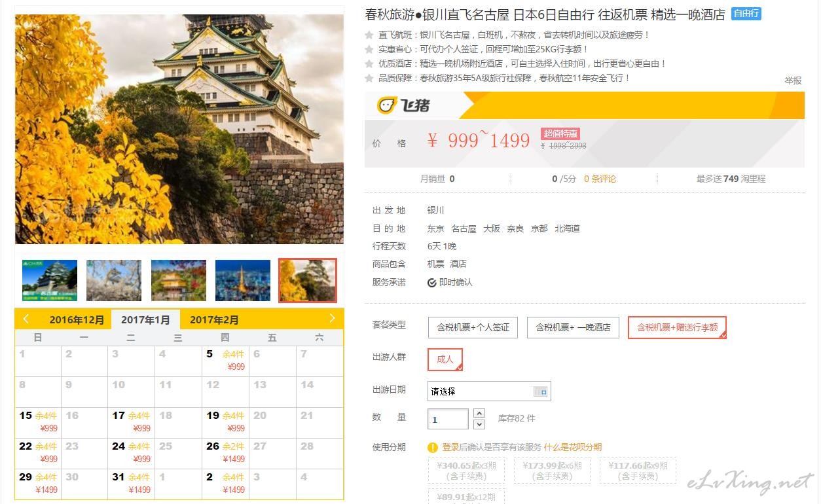Switch calendar to 2016年12月

[x=77, y=320]
